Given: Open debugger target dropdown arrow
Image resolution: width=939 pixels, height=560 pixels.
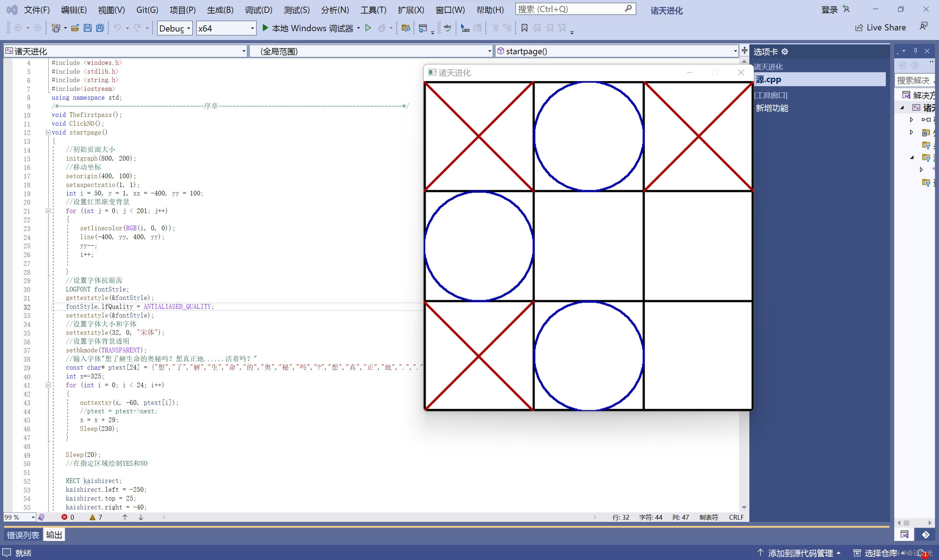Looking at the screenshot, I should pyautogui.click(x=358, y=28).
